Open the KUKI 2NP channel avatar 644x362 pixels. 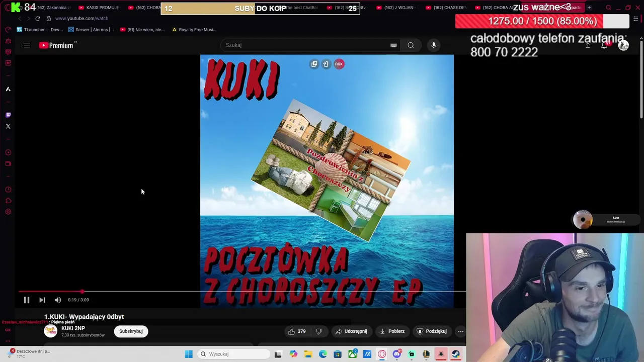point(51,331)
